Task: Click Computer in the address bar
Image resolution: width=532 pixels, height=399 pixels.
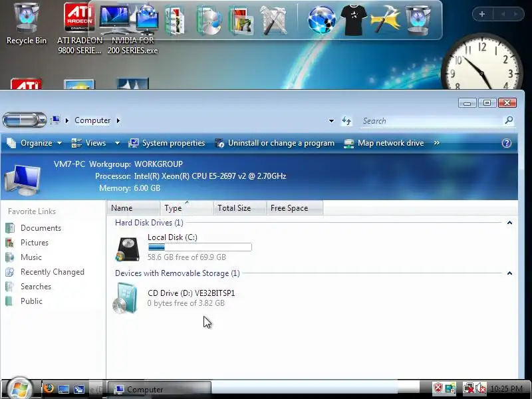Action: click(x=92, y=120)
